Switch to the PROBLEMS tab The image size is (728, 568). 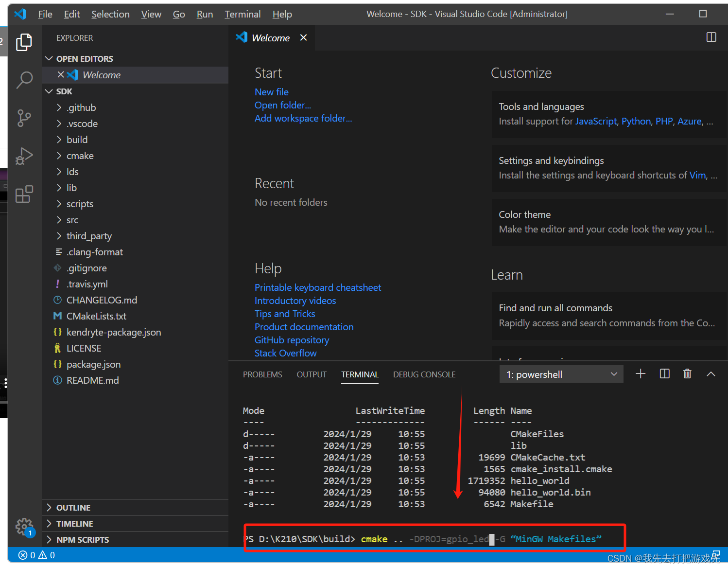262,374
